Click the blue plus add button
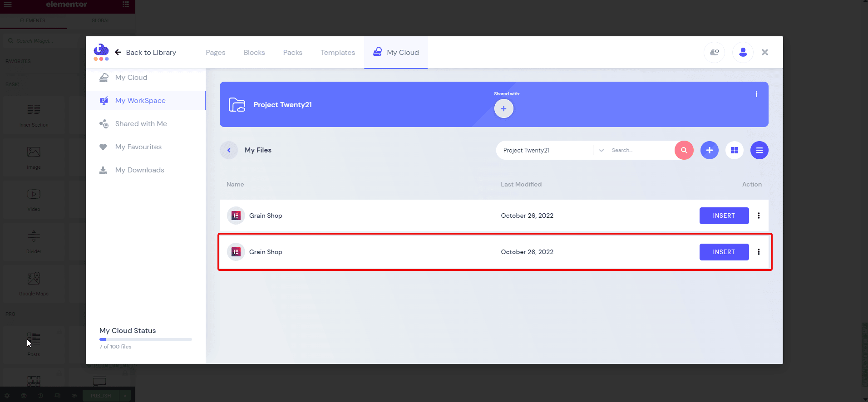The height and width of the screenshot is (402, 868). pos(710,150)
